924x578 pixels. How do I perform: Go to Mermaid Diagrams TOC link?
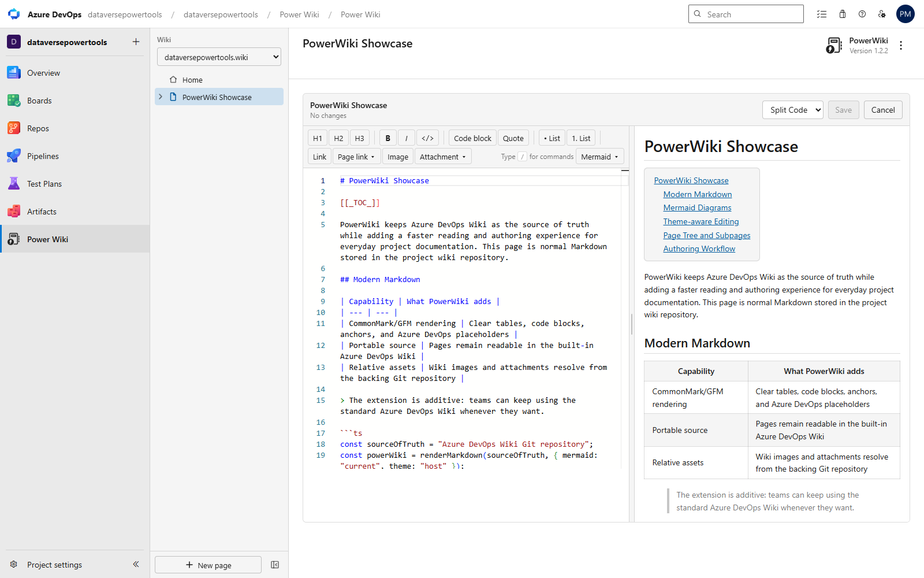(697, 208)
